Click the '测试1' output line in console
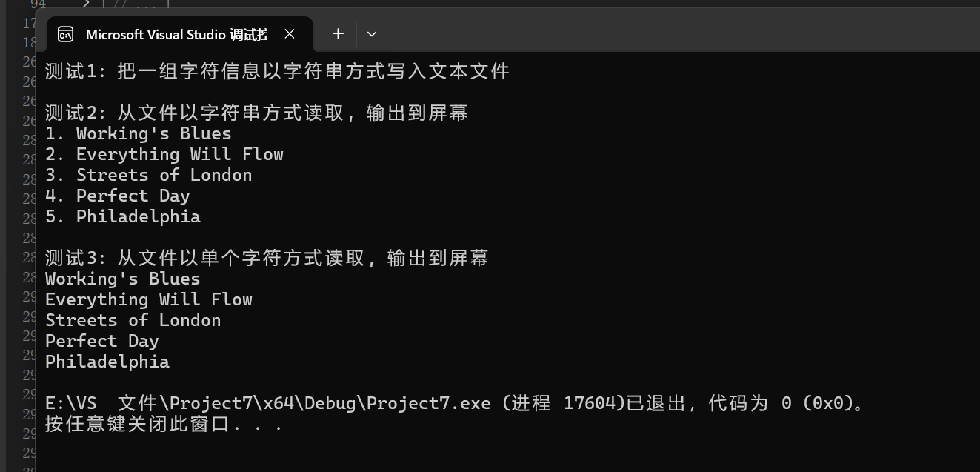This screenshot has height=472, width=980. pyautogui.click(x=277, y=71)
